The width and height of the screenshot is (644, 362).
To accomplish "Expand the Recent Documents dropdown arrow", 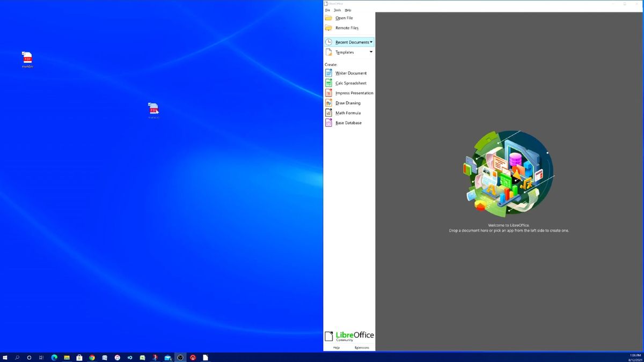I will (x=371, y=41).
